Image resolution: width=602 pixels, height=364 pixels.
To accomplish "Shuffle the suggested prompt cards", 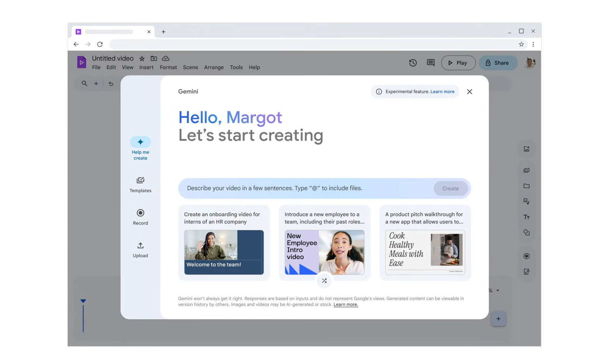I will pos(324,281).
